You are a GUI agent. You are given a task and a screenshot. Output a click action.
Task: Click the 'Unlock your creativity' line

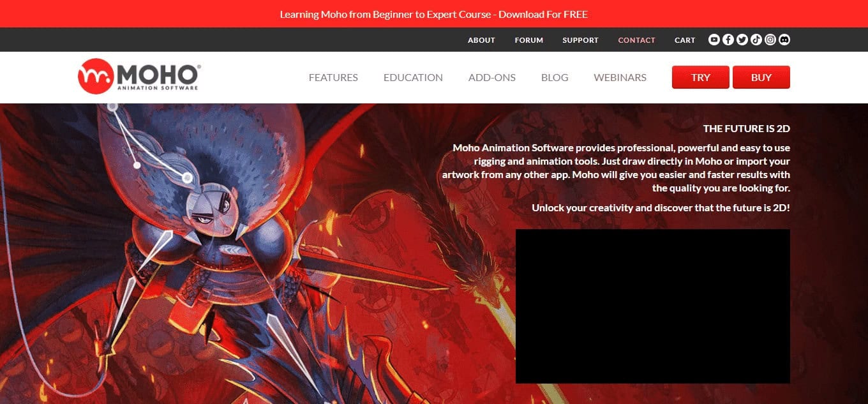661,207
